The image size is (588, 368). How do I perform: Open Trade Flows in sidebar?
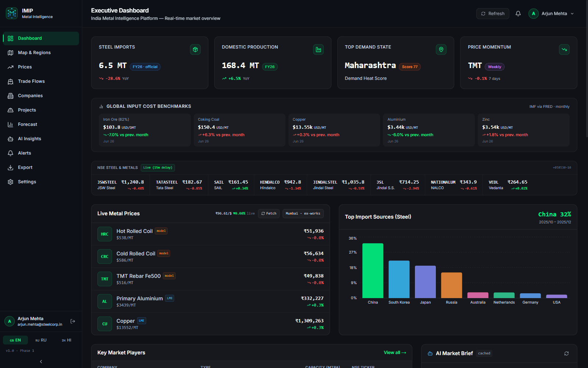click(x=41, y=81)
